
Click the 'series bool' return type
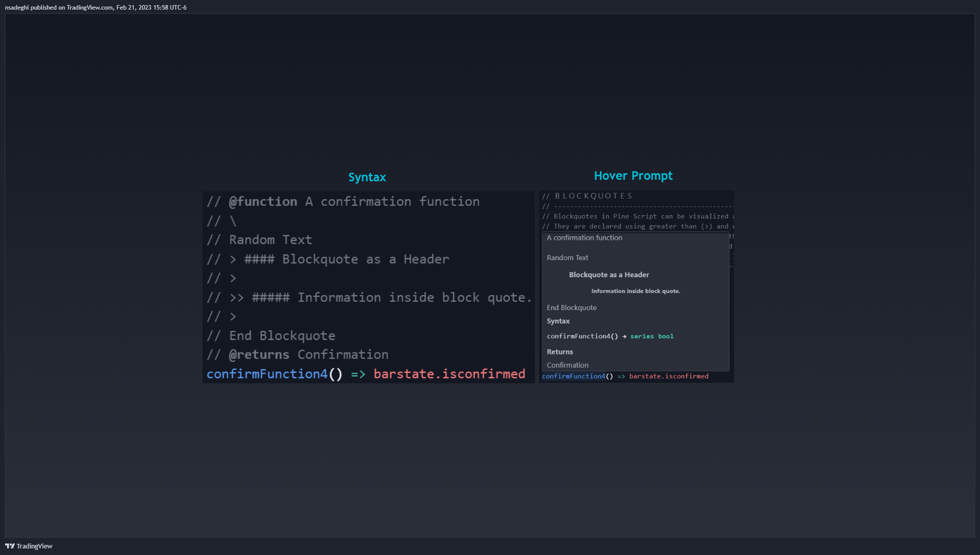[x=652, y=336]
